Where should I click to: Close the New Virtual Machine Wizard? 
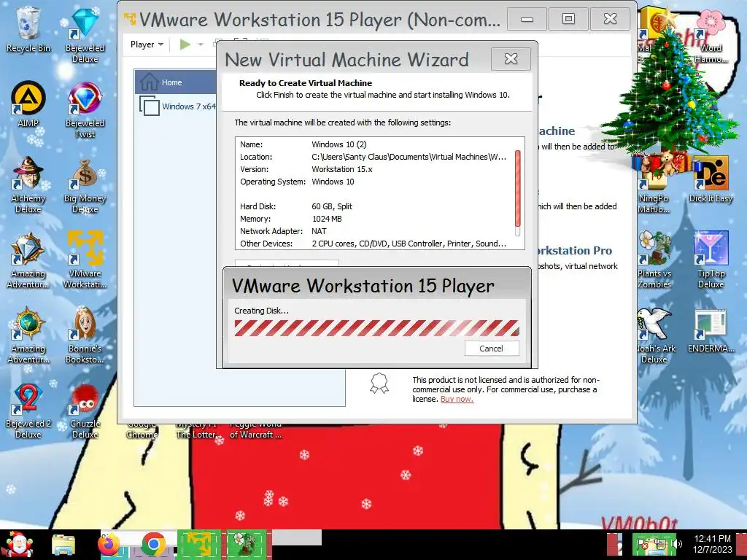511,59
